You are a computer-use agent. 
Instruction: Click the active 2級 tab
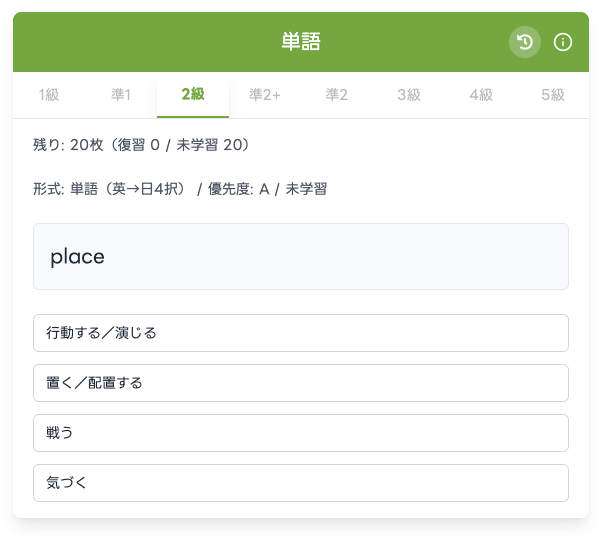click(x=193, y=95)
